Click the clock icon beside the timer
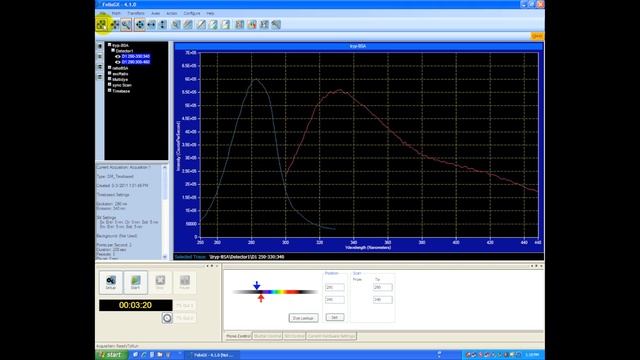Screen dimensions: 640x360 coord(167,318)
